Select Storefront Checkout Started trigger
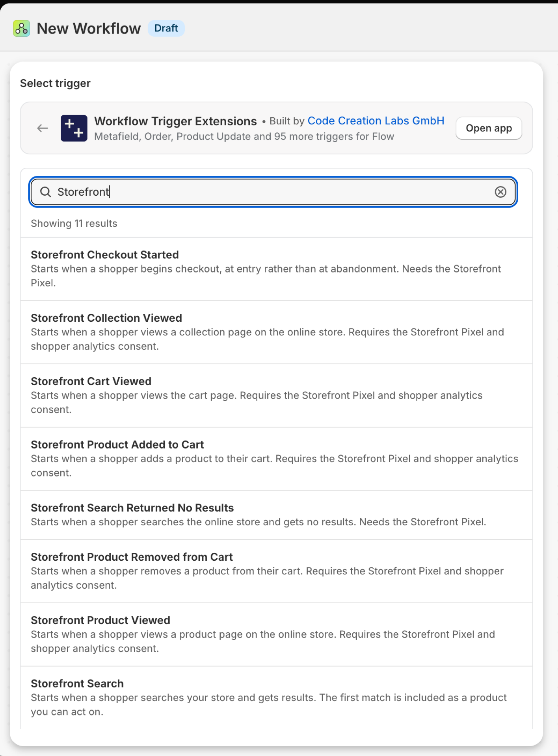Screen dimensions: 558x756 [277, 269]
